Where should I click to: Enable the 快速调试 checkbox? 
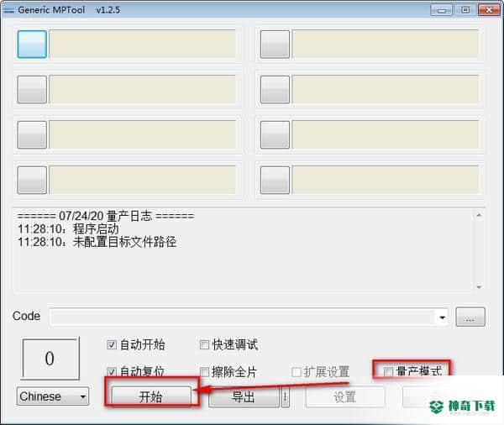[204, 345]
